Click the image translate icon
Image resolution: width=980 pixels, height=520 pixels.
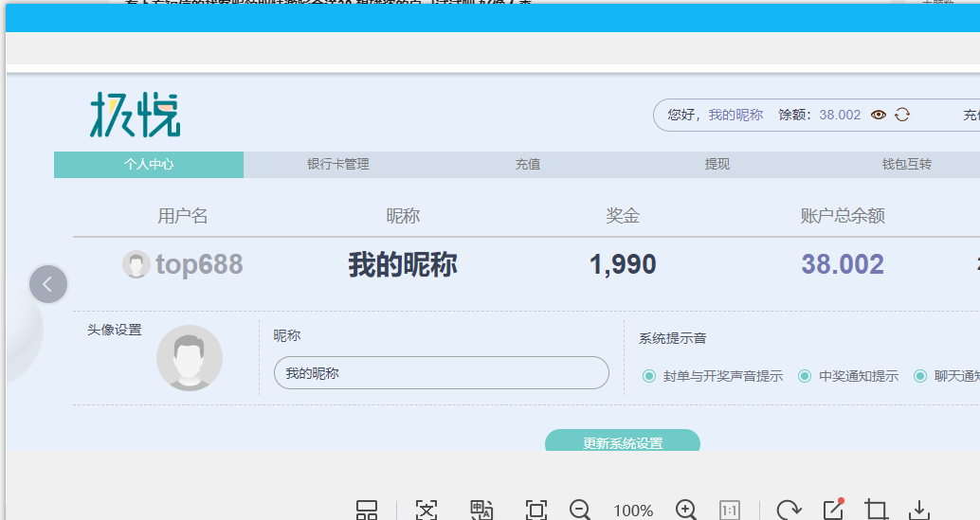(481, 510)
